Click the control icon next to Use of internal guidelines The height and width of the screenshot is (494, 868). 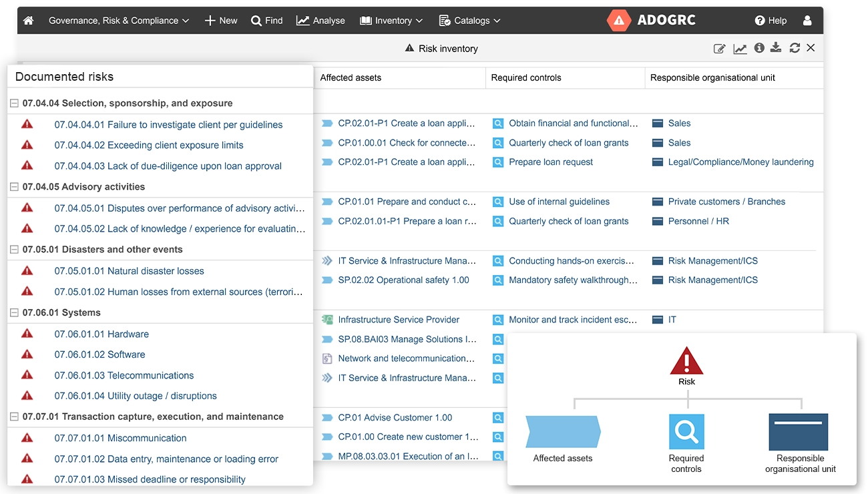(498, 202)
